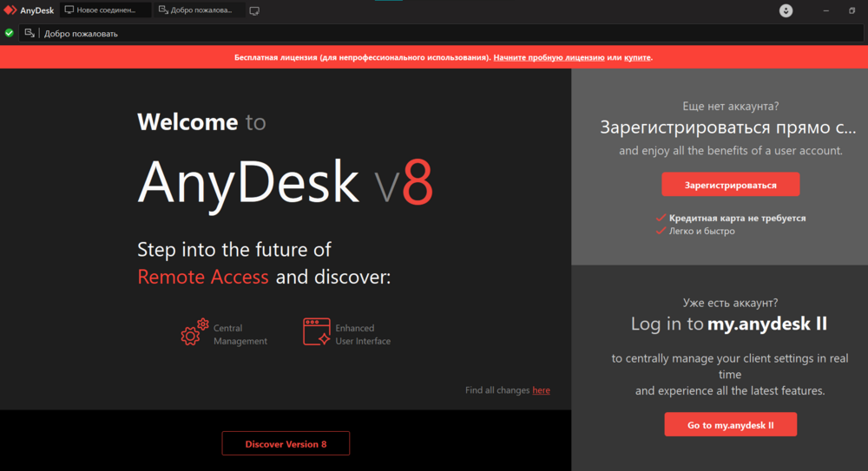This screenshot has width=868, height=471.
Task: Click the Зарегистрироваться button
Action: (x=730, y=184)
